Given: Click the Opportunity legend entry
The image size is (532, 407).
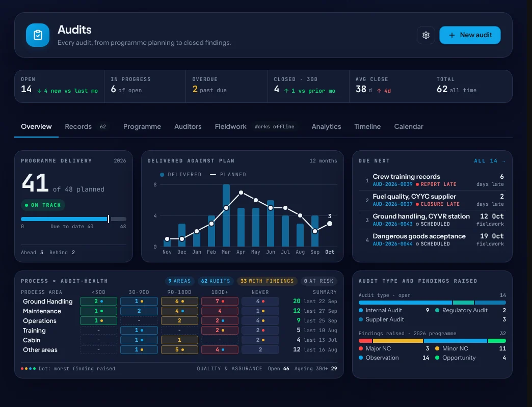Looking at the screenshot, I should 470,358.
